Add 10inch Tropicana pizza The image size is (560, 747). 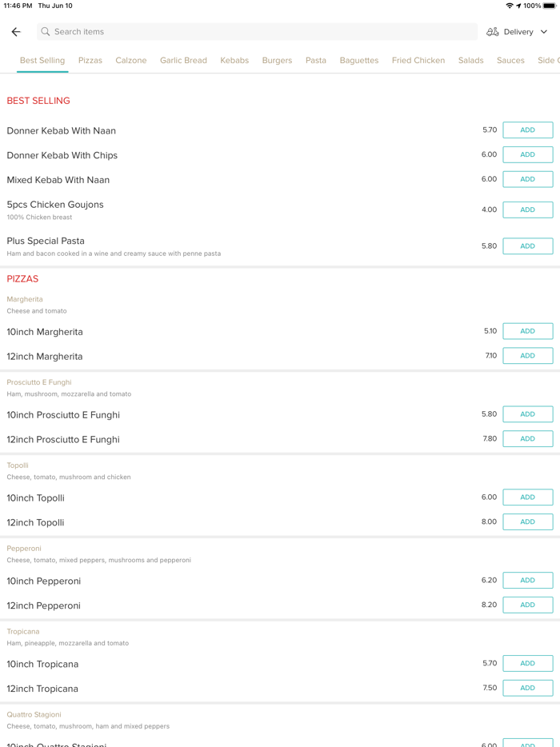tap(527, 664)
